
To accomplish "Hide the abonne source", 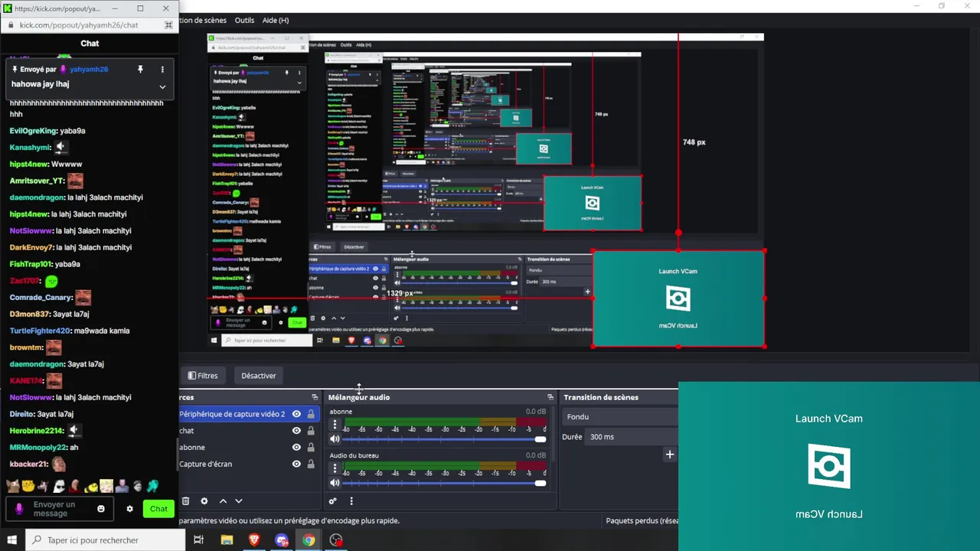I will tap(296, 448).
